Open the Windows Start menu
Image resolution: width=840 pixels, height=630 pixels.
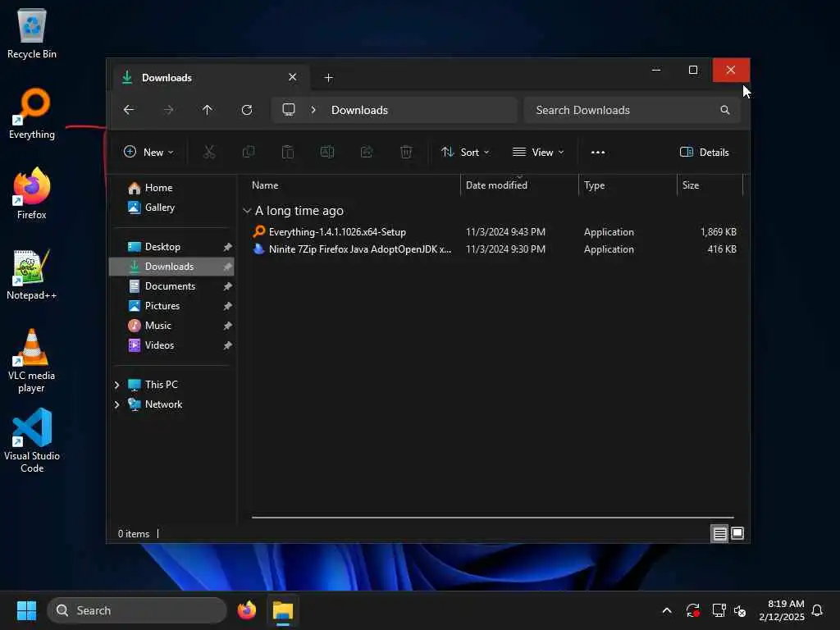26,610
